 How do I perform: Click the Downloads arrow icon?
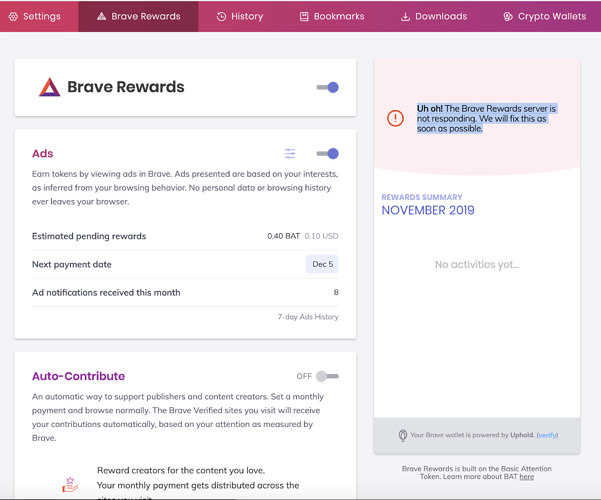coord(405,17)
